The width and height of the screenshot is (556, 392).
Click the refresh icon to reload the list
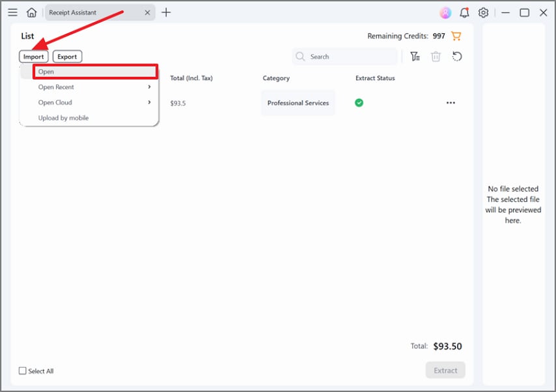tap(456, 57)
